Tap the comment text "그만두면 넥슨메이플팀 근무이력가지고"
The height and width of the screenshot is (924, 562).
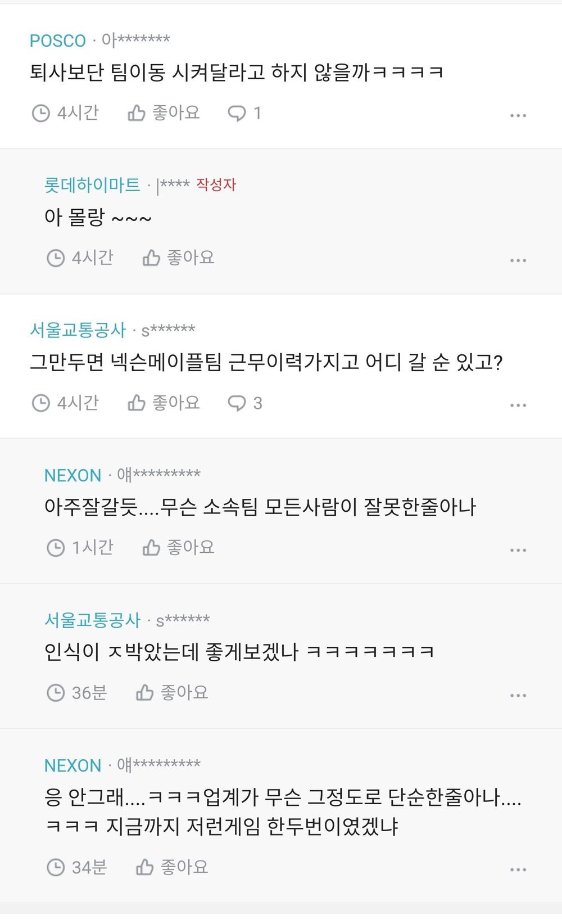(265, 362)
